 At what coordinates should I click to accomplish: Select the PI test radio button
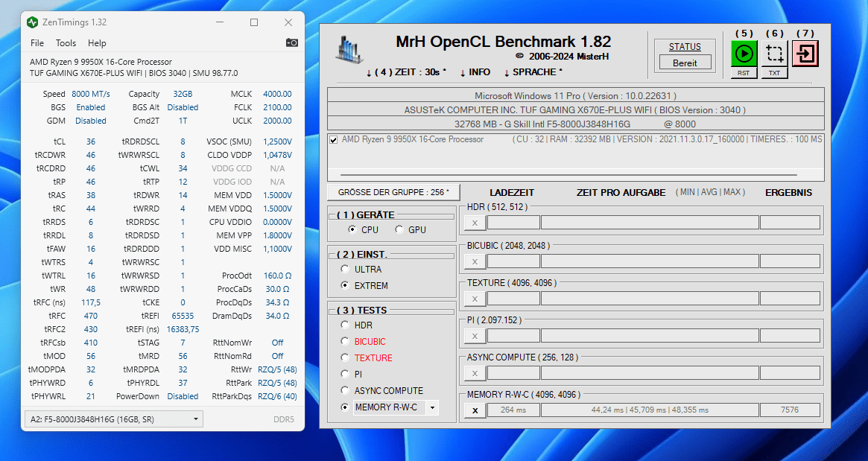345,374
